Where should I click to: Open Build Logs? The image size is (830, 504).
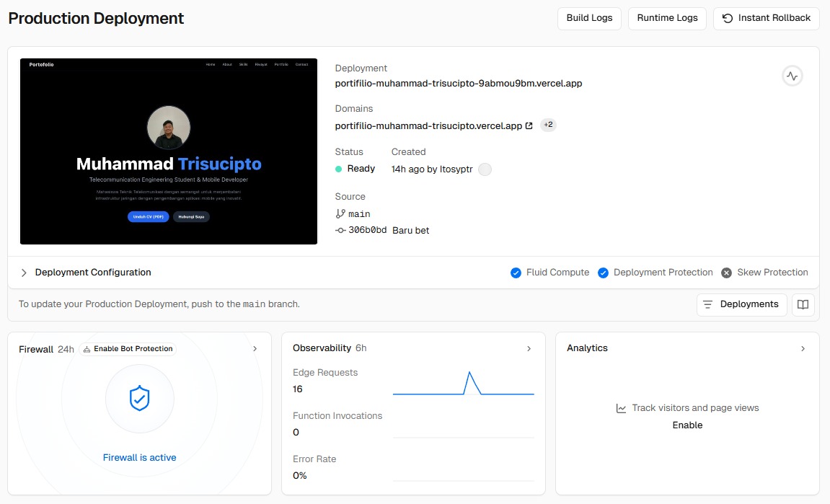coord(589,18)
